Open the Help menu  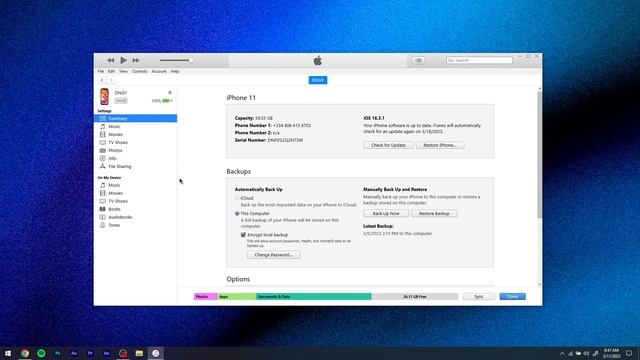175,71
